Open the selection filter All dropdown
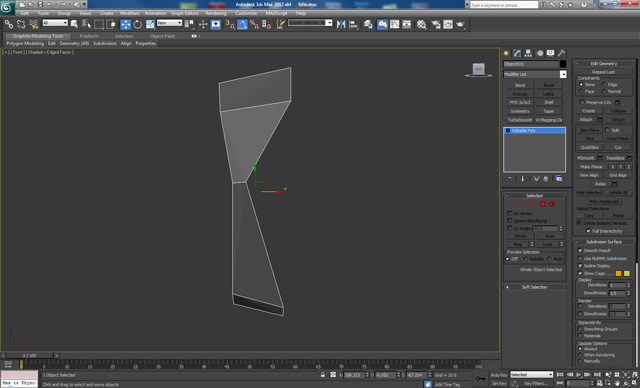Image resolution: width=640 pixels, height=388 pixels. (x=55, y=23)
